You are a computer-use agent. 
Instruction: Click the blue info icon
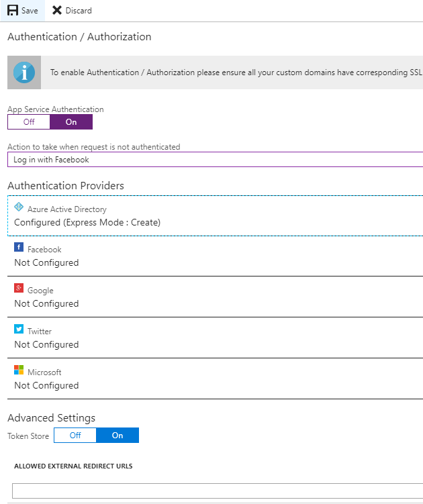click(x=24, y=72)
